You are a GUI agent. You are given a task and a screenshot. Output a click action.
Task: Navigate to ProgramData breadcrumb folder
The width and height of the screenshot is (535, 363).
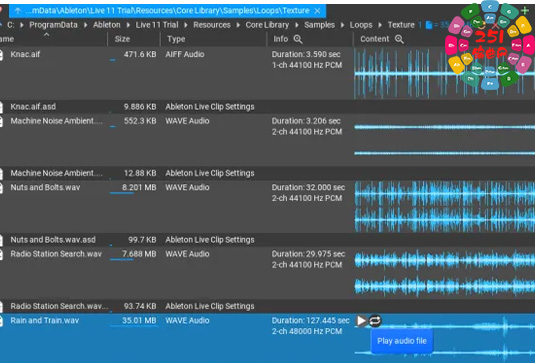(x=53, y=25)
